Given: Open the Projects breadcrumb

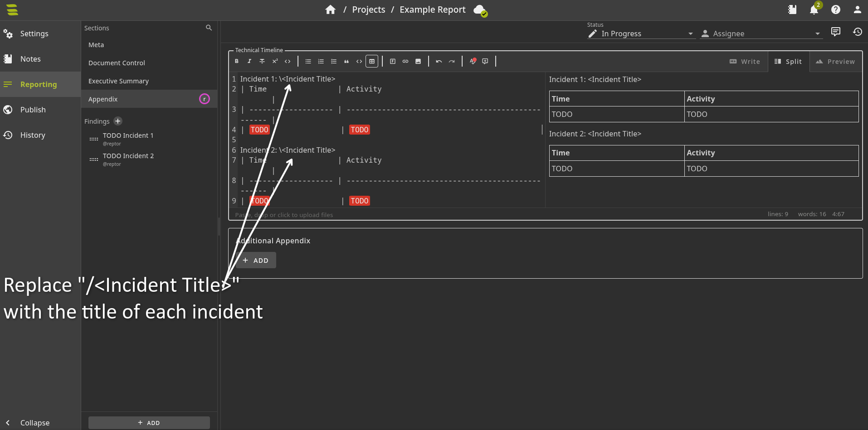Looking at the screenshot, I should point(369,10).
